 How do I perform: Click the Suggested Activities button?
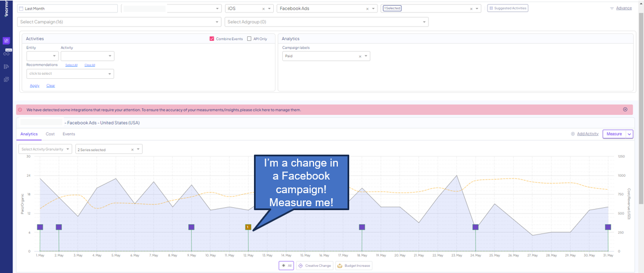507,8
